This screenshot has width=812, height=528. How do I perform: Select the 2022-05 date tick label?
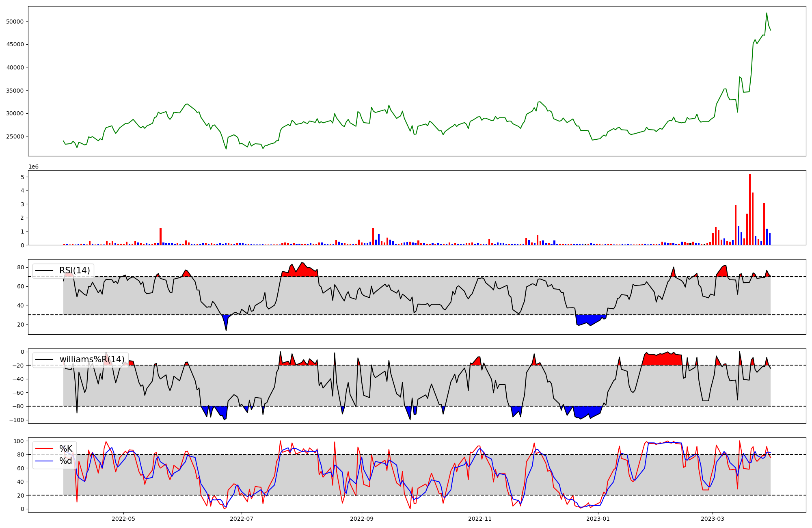(x=123, y=519)
